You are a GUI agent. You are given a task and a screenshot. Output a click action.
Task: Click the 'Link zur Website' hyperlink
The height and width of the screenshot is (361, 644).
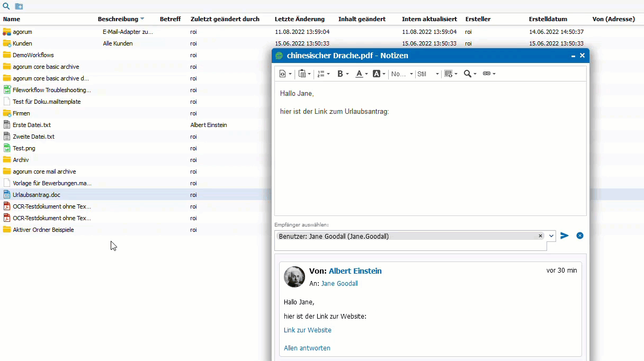(x=308, y=330)
